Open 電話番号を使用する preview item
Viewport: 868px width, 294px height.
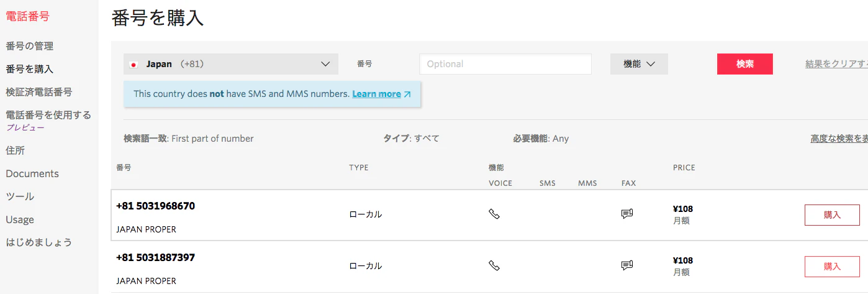click(x=48, y=115)
